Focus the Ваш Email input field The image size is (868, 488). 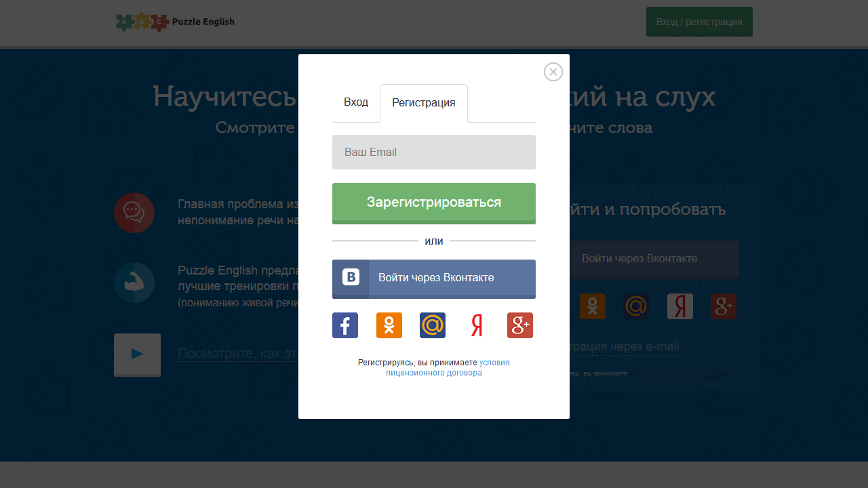434,152
